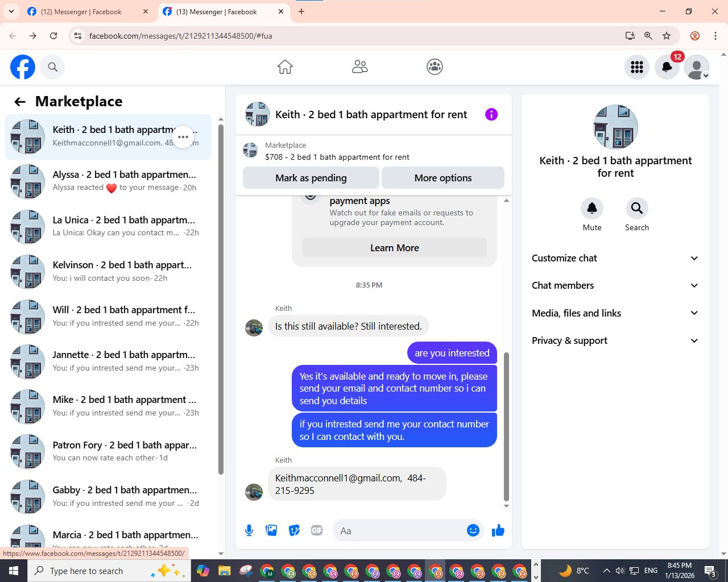The width and height of the screenshot is (728, 582).
Task: Send a thumbs-up like
Action: (498, 530)
